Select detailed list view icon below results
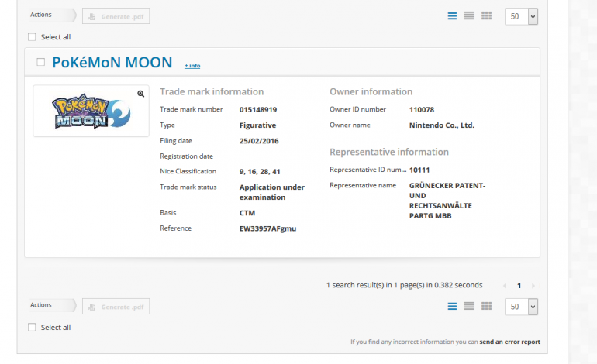Viewport: 597px width, 364px height. tap(452, 307)
